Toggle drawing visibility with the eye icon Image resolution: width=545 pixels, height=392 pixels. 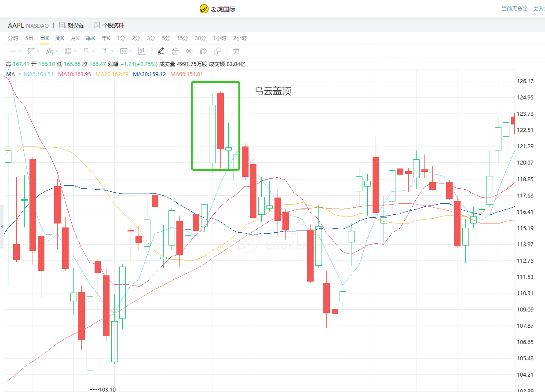tap(189, 51)
